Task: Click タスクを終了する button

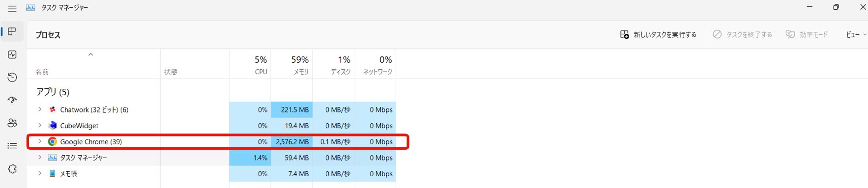Action: 742,34
